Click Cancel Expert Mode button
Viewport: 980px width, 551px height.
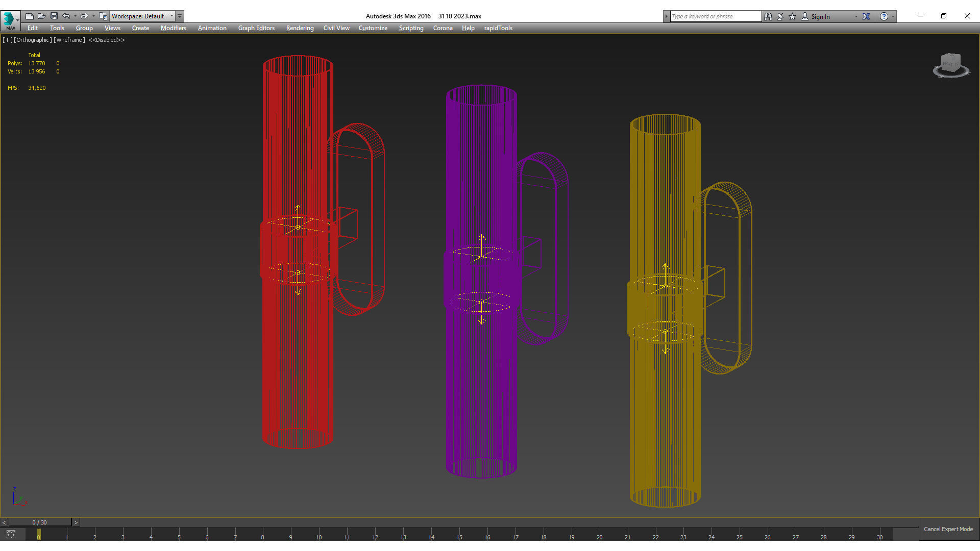[x=948, y=529]
